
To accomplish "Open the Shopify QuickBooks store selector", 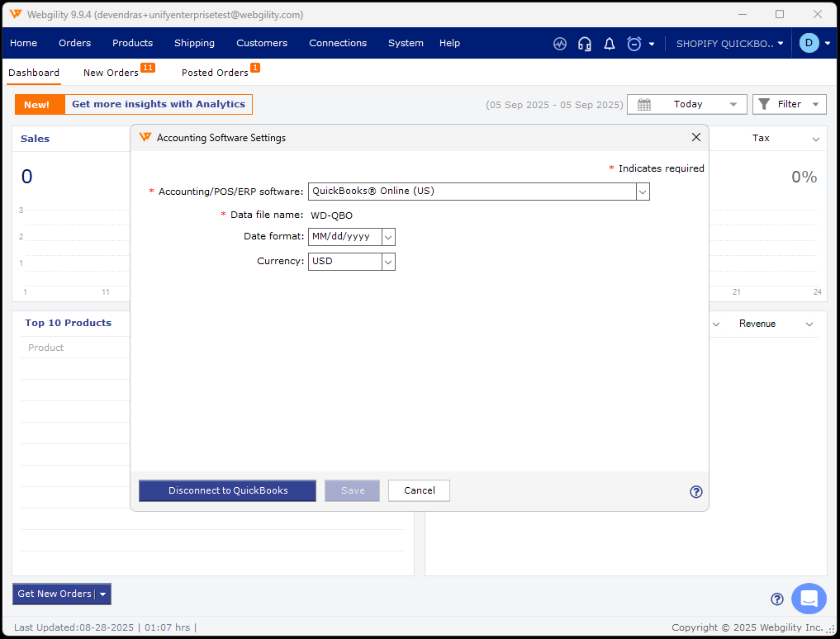I will [x=728, y=44].
